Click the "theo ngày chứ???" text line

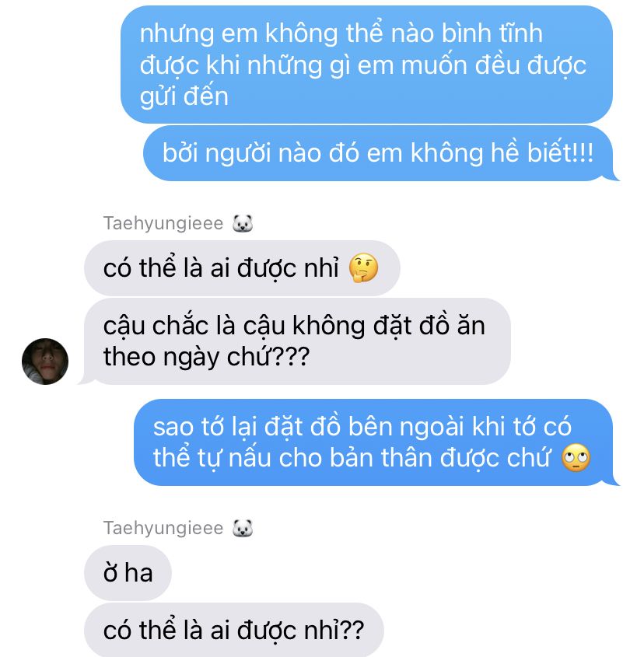[206, 358]
